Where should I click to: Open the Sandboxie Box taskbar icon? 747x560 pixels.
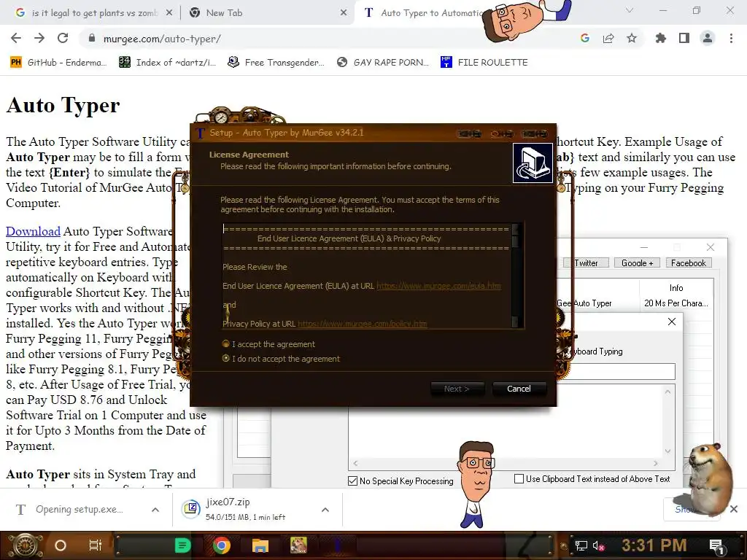(298, 545)
